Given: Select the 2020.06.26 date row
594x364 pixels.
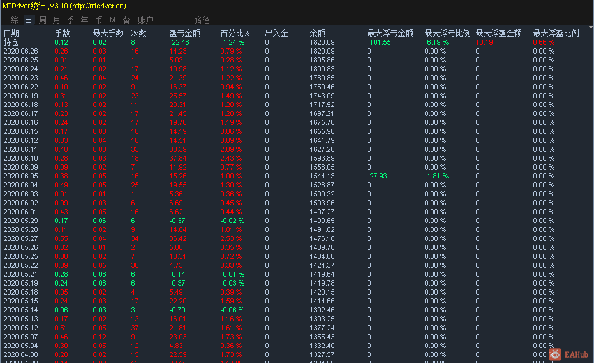Looking at the screenshot, I should (x=21, y=51).
